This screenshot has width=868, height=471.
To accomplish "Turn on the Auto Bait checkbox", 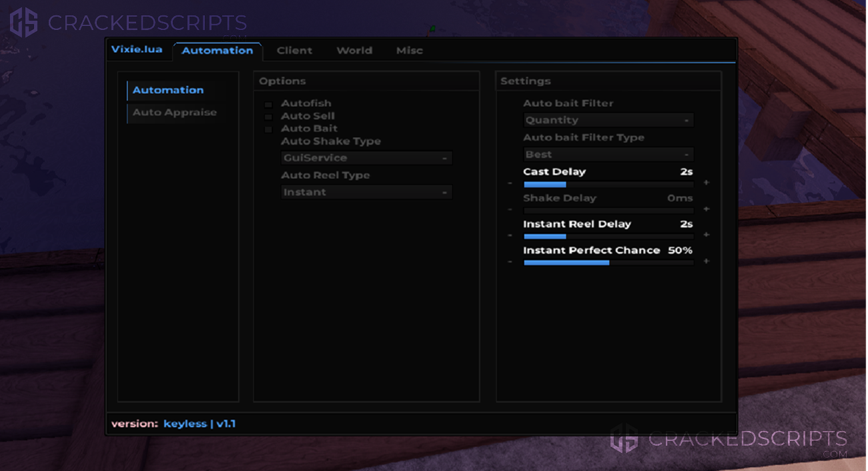I will click(268, 129).
